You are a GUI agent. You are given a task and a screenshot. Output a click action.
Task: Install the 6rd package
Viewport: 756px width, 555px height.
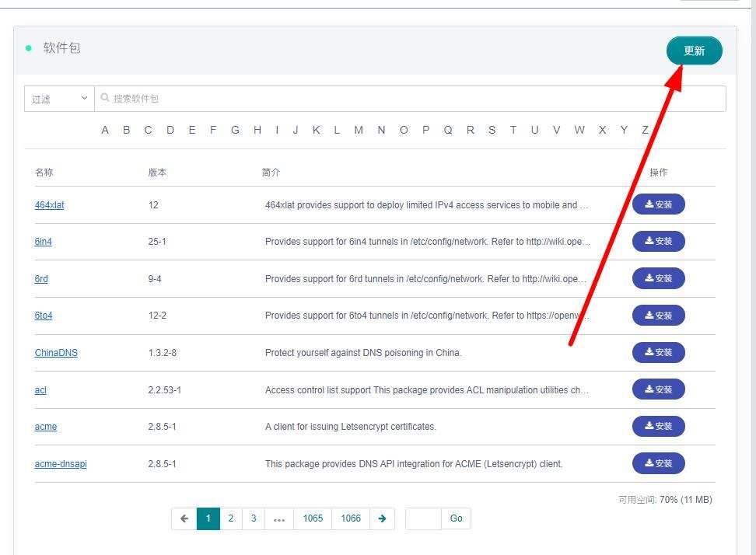[x=659, y=278]
